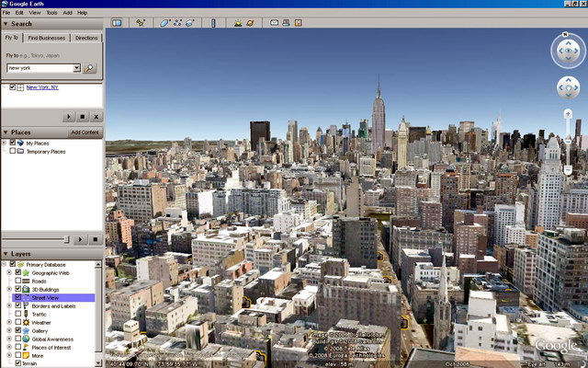Click the Global Awareness globe icon
Screen dimensions: 588x368
pyautogui.click(x=26, y=339)
